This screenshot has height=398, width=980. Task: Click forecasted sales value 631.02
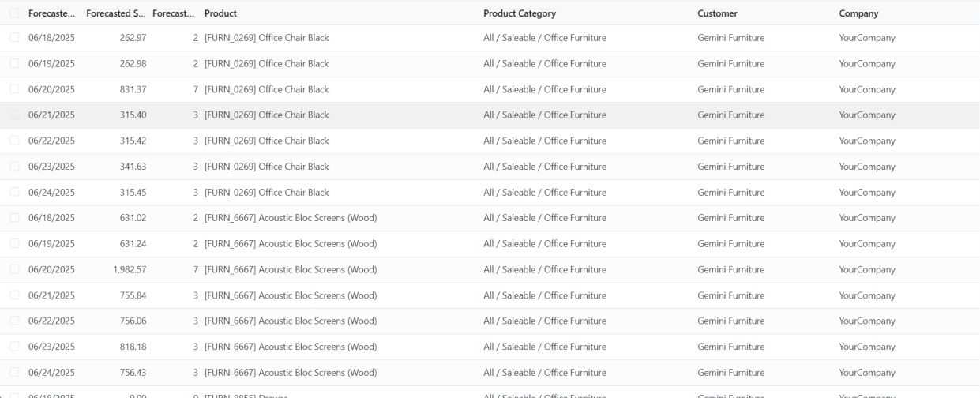click(x=133, y=218)
